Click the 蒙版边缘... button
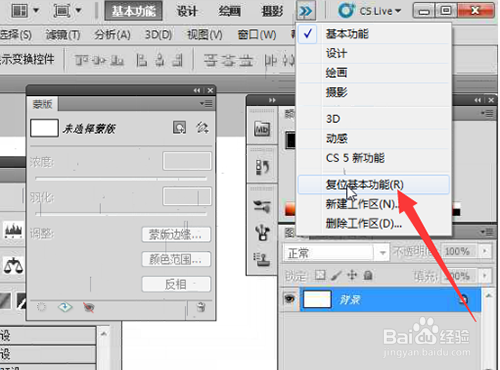This screenshot has width=500, height=370. pyautogui.click(x=176, y=234)
